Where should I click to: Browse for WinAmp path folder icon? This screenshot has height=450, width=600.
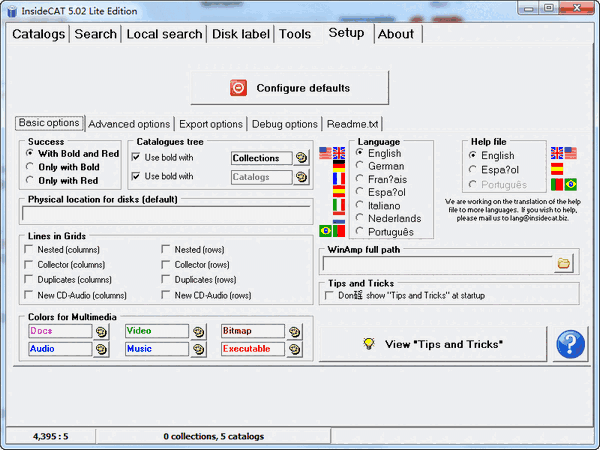[564, 263]
